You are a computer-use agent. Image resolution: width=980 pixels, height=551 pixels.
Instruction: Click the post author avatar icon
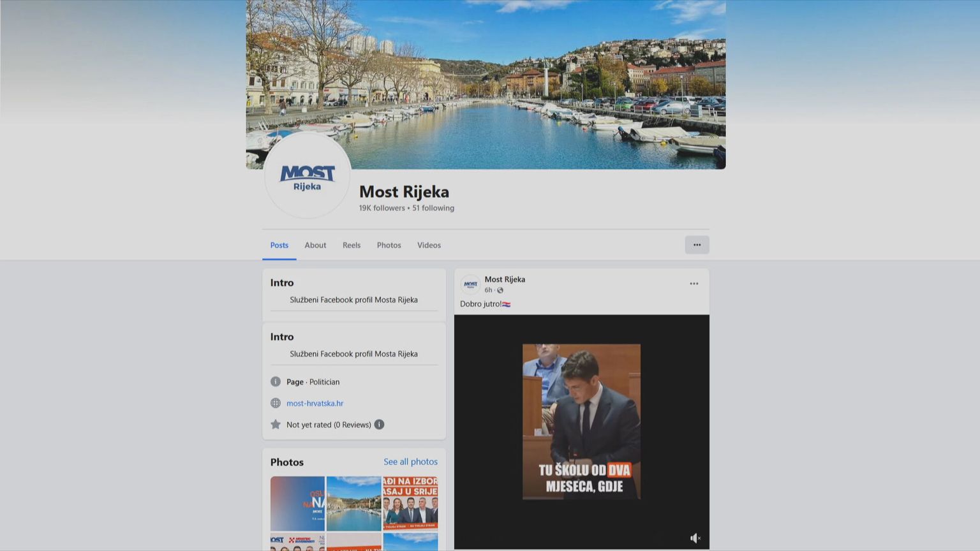click(x=470, y=284)
